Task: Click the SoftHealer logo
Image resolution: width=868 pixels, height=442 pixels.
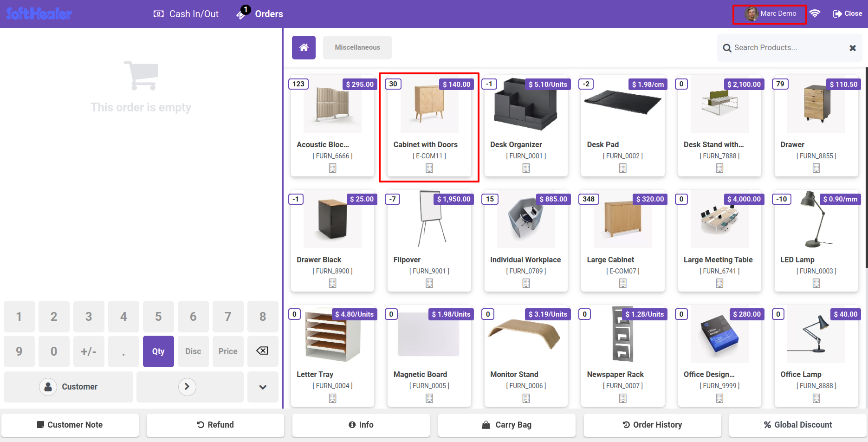Action: pyautogui.click(x=39, y=13)
